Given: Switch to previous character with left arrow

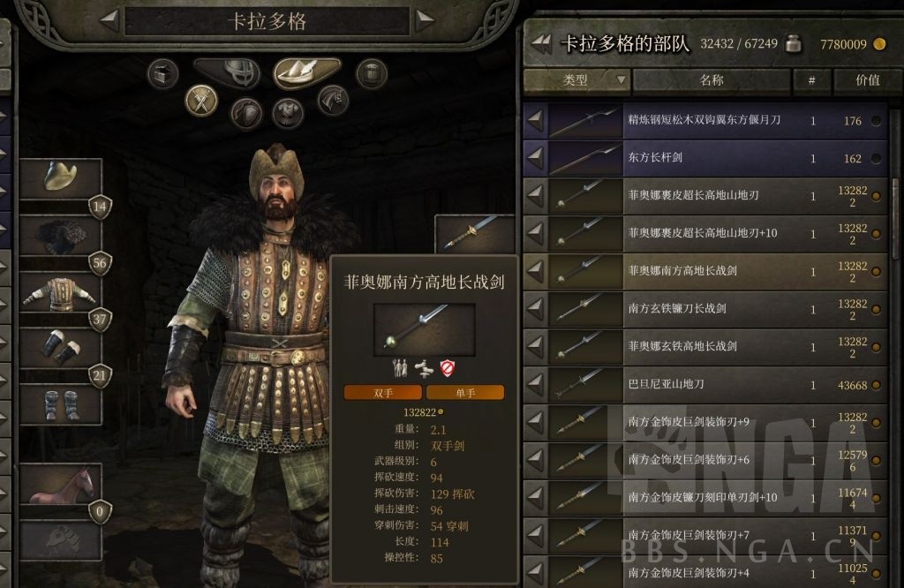Looking at the screenshot, I should (109, 20).
